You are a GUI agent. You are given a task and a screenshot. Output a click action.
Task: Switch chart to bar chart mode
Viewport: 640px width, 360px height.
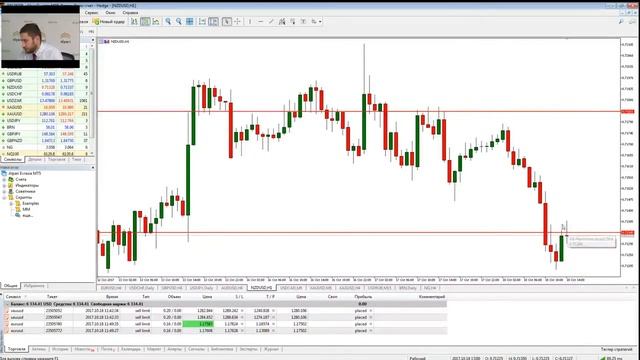point(134,21)
